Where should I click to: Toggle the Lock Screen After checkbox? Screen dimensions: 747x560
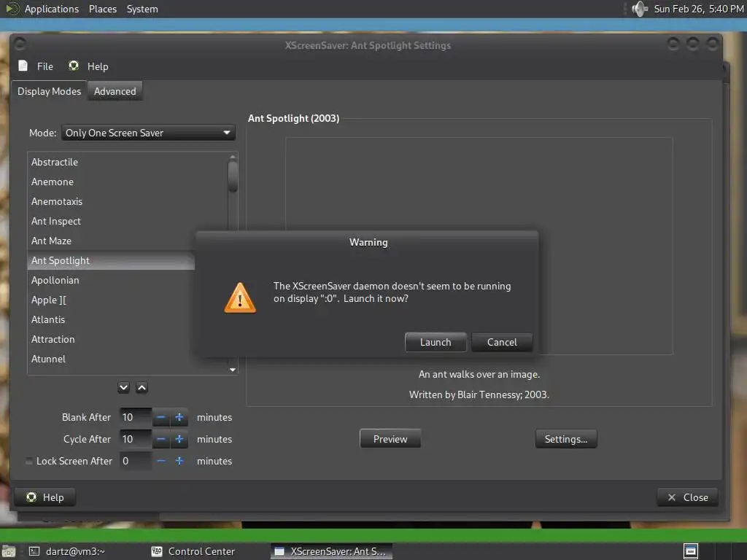[x=29, y=461]
